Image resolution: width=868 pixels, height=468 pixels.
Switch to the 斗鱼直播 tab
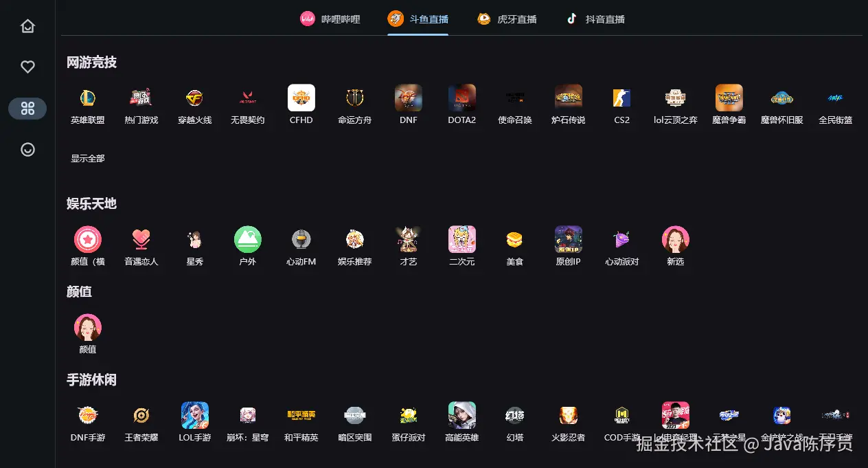(x=418, y=19)
